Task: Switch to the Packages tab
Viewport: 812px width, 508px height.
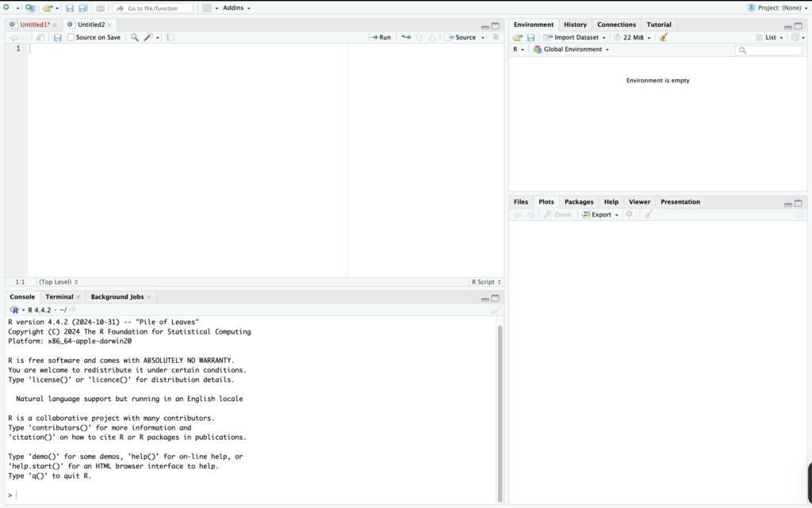Action: coord(578,202)
